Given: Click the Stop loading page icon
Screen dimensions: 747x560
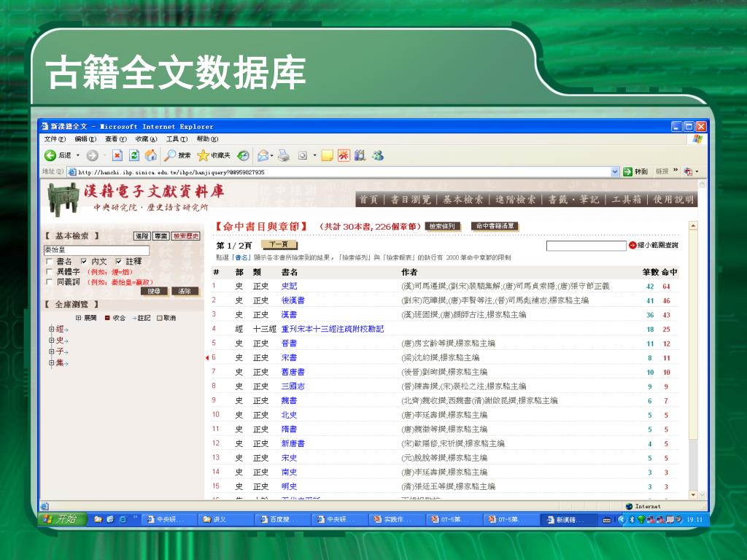Looking at the screenshot, I should click(x=117, y=156).
